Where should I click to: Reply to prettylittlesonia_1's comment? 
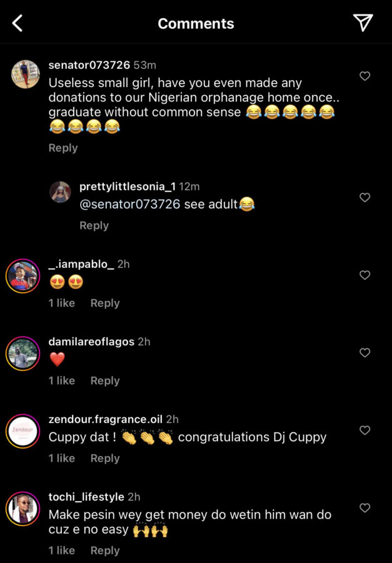click(x=94, y=226)
